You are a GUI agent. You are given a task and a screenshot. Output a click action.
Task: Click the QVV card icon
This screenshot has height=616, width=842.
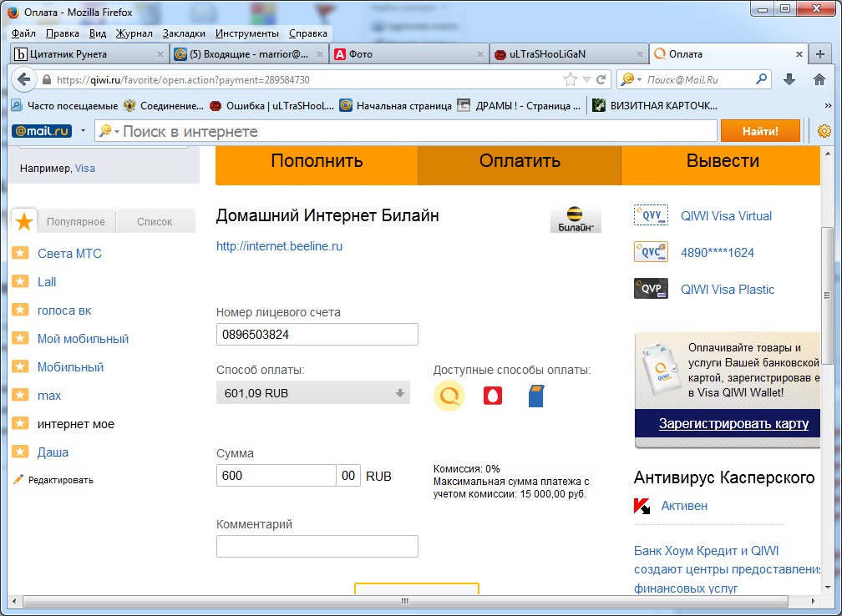651,215
